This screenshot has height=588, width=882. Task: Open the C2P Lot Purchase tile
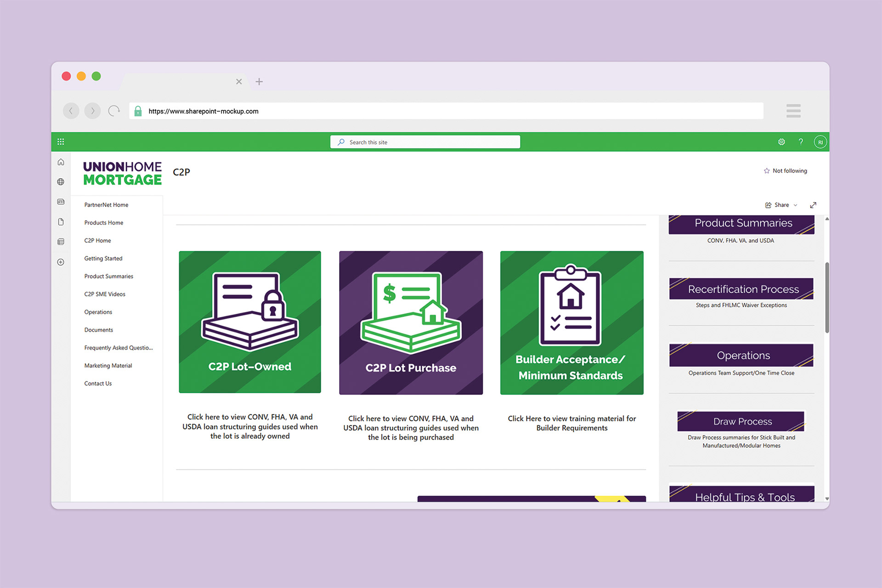411,322
